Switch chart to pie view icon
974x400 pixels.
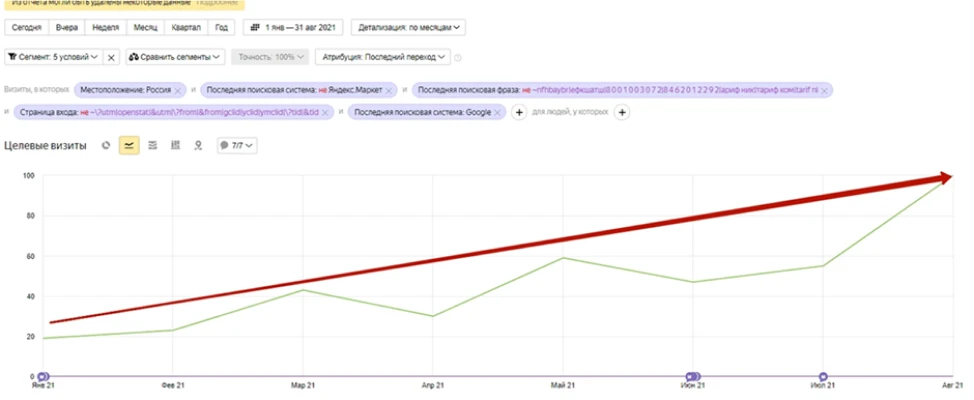pyautogui.click(x=106, y=146)
